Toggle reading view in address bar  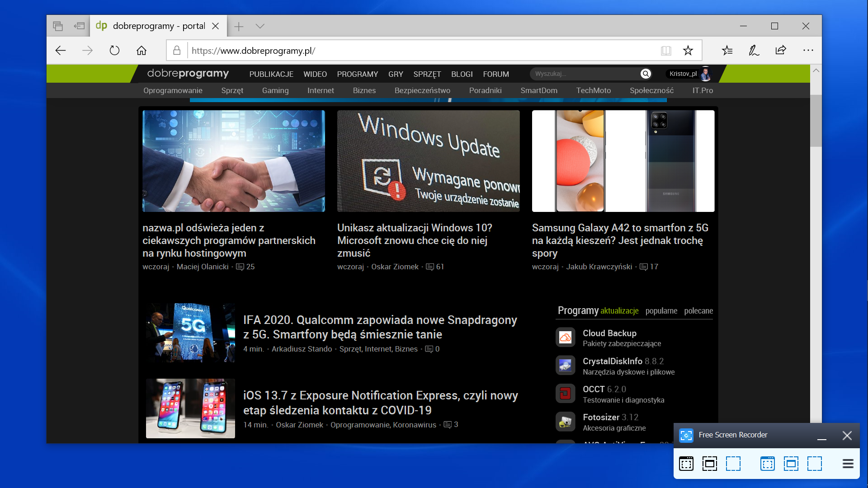666,51
